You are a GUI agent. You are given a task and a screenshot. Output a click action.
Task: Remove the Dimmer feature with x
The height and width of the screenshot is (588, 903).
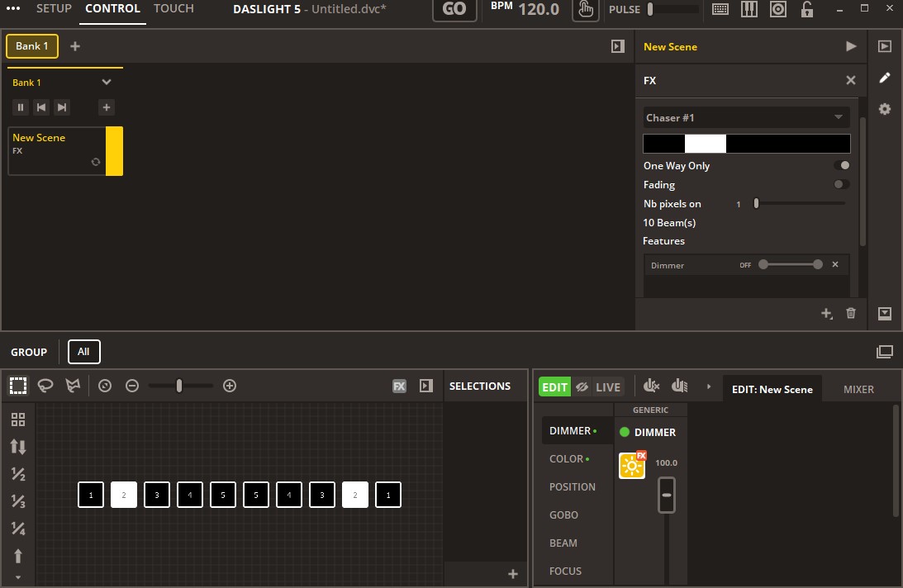click(x=835, y=265)
